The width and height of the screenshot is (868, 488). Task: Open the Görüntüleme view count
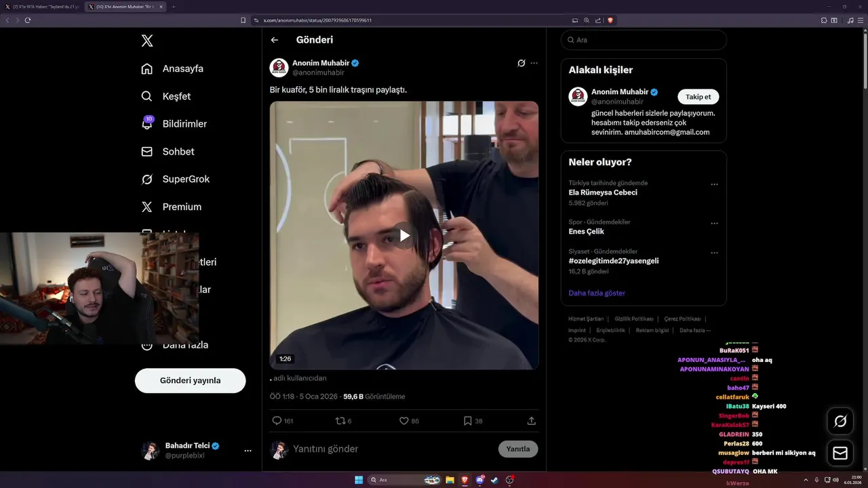374,396
